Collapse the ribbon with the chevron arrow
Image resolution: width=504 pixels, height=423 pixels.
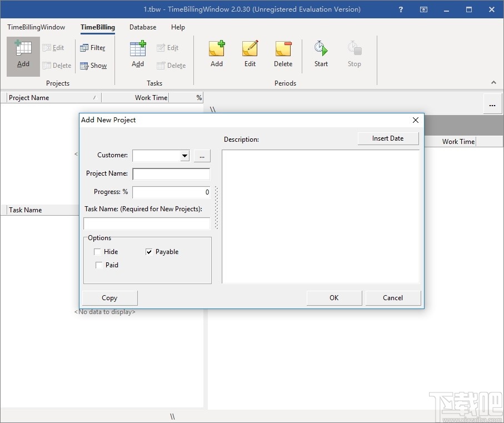[493, 83]
